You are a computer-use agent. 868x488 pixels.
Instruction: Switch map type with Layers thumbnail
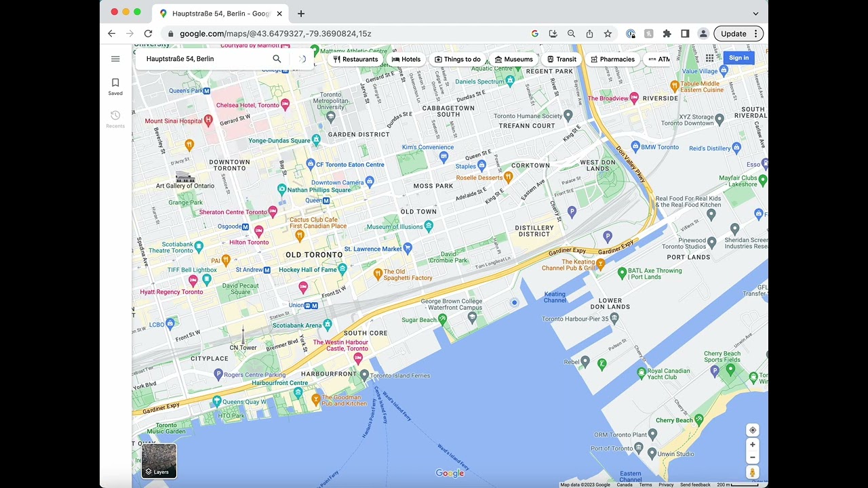point(159,461)
